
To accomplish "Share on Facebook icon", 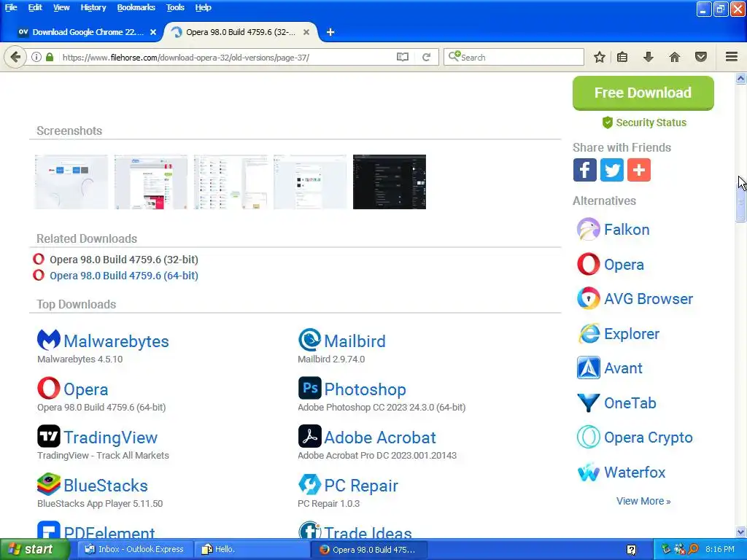I will (585, 170).
